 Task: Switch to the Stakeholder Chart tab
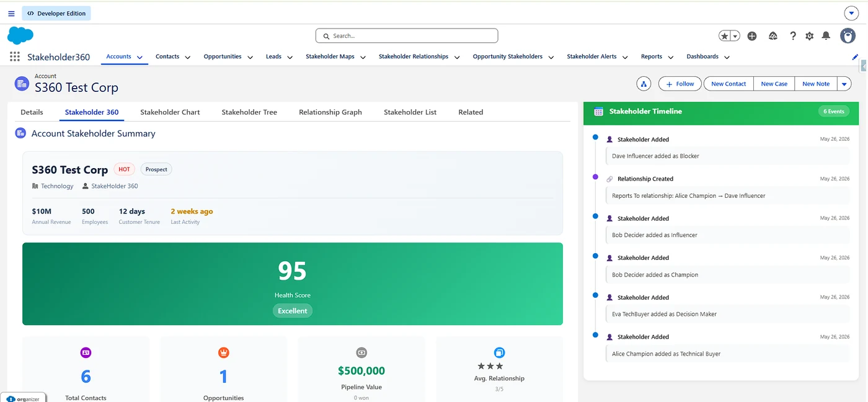(170, 112)
